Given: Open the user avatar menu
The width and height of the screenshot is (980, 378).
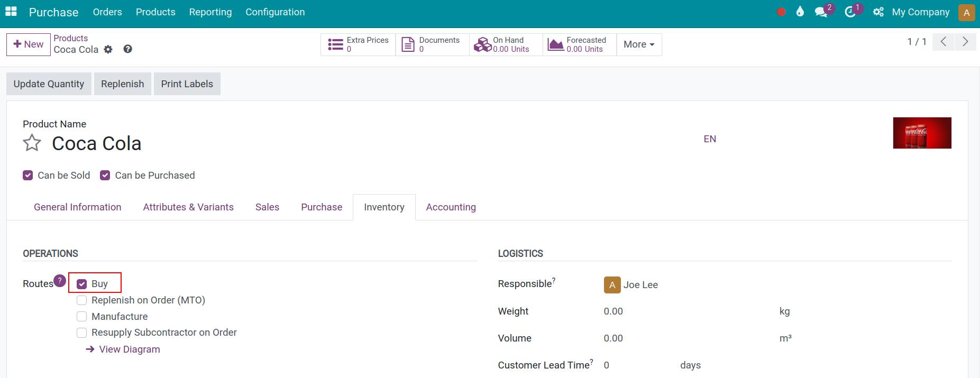Looking at the screenshot, I should click(966, 12).
